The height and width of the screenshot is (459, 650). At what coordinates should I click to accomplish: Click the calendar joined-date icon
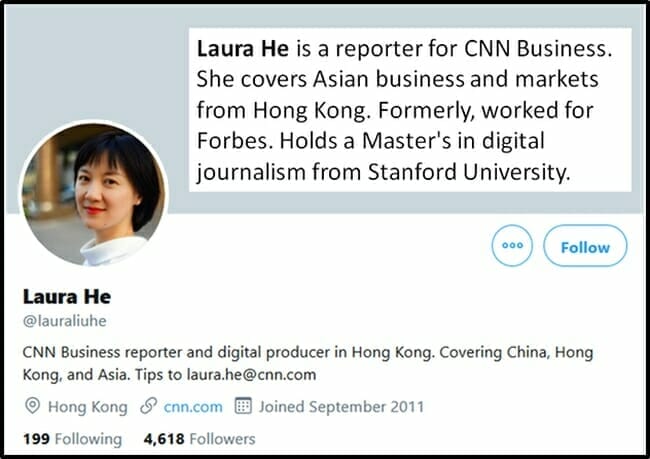coord(243,406)
